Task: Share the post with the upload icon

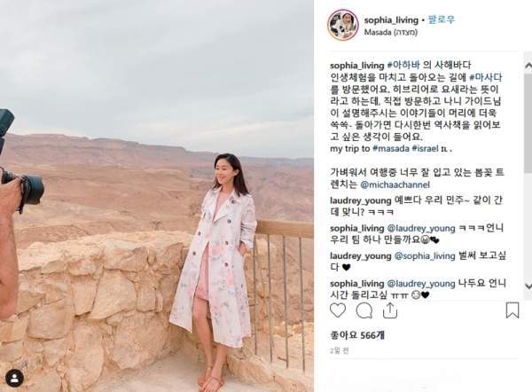Action: pos(390,310)
